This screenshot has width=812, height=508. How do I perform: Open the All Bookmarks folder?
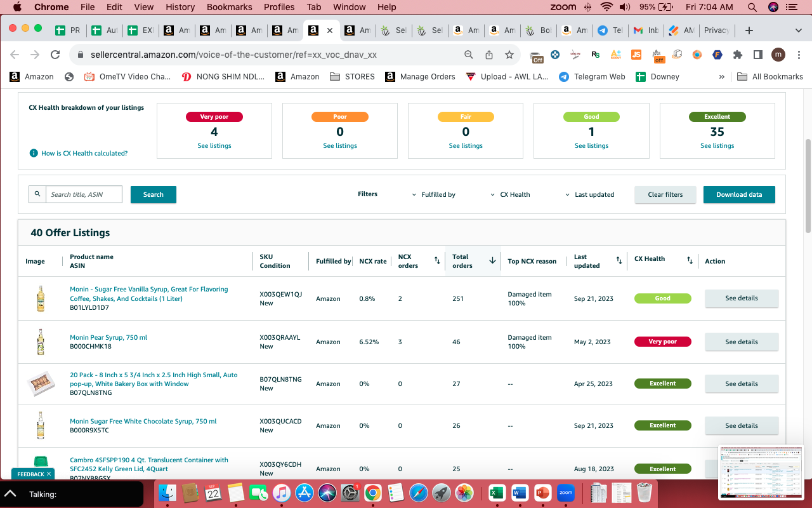pyautogui.click(x=770, y=77)
